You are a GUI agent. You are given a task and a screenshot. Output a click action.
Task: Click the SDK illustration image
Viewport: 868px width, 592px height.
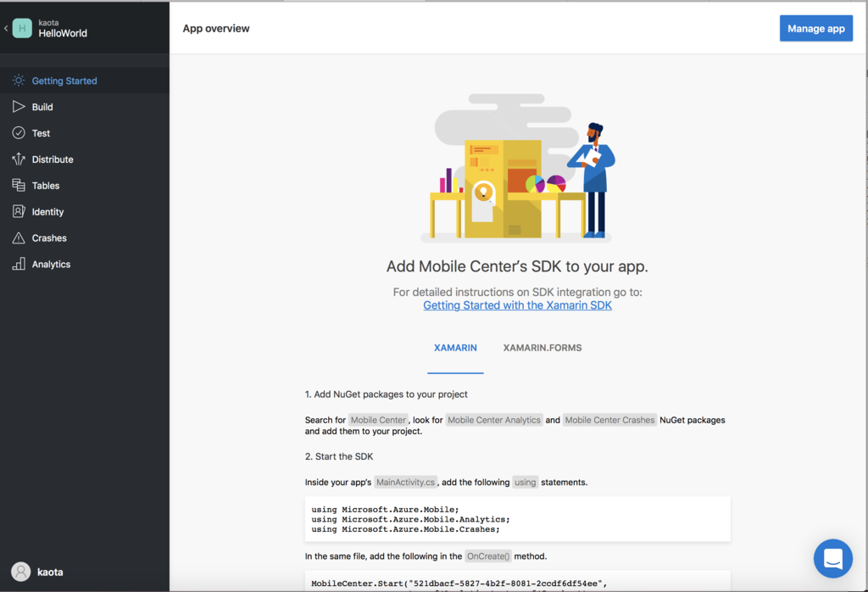point(516,168)
